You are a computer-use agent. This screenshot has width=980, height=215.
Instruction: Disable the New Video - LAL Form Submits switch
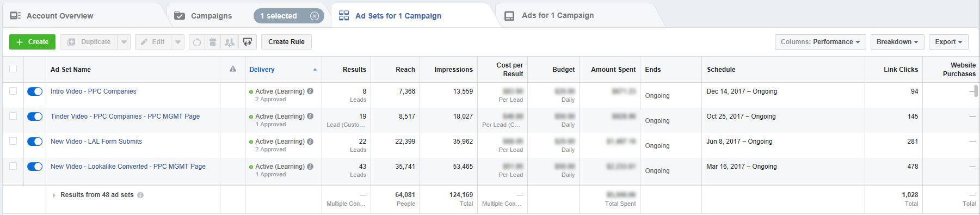coord(35,142)
